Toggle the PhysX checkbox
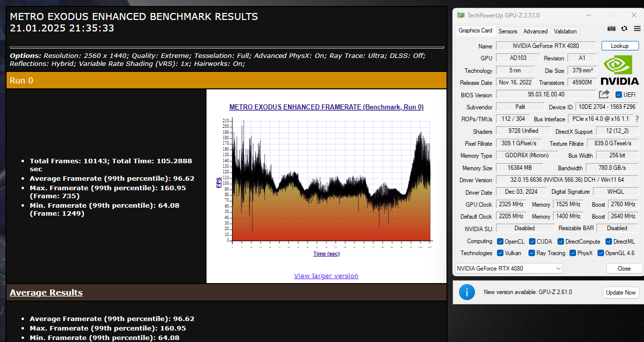644x342 pixels. 573,253
